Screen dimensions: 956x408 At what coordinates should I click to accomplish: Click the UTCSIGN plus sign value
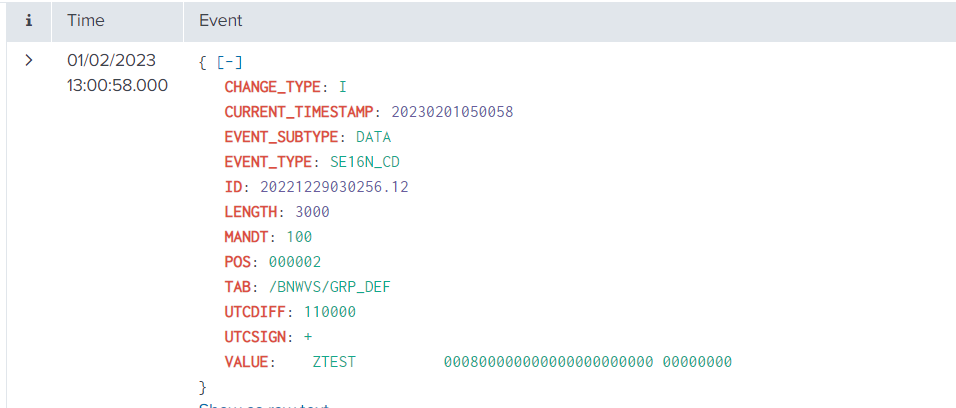point(308,337)
